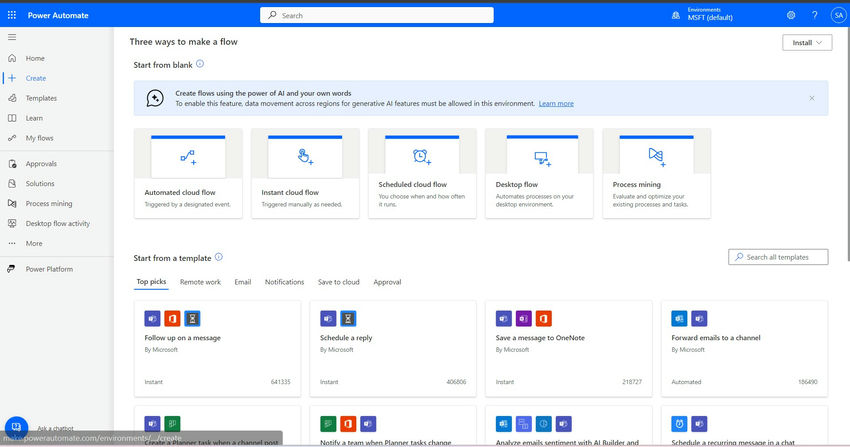Switch to the Email tab
850x447 pixels.
tap(242, 282)
